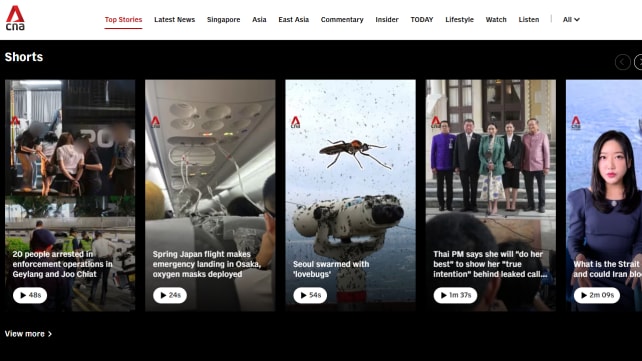Click headline '20 people arrested in enforcement operations'
The image size is (642, 361).
point(62,264)
